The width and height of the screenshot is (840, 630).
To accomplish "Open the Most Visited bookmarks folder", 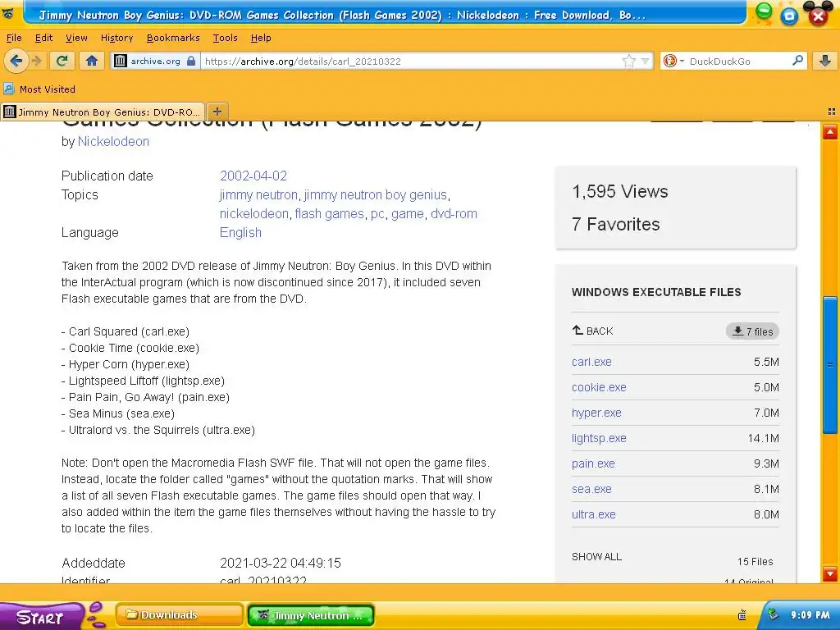I will click(x=39, y=89).
